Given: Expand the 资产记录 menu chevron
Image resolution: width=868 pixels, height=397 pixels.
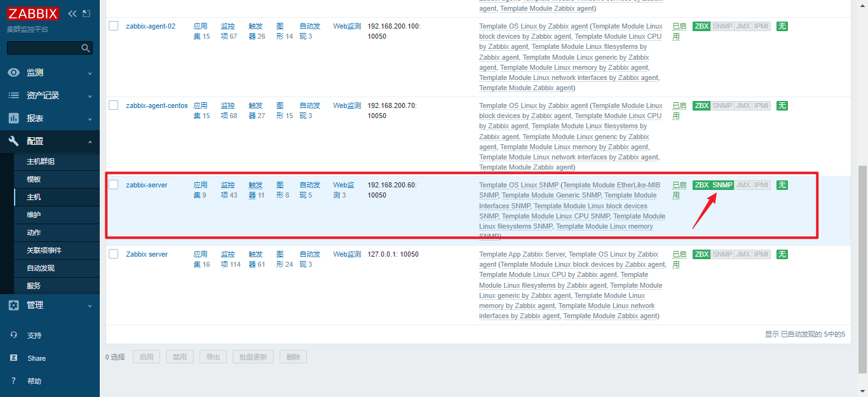Looking at the screenshot, I should point(90,96).
